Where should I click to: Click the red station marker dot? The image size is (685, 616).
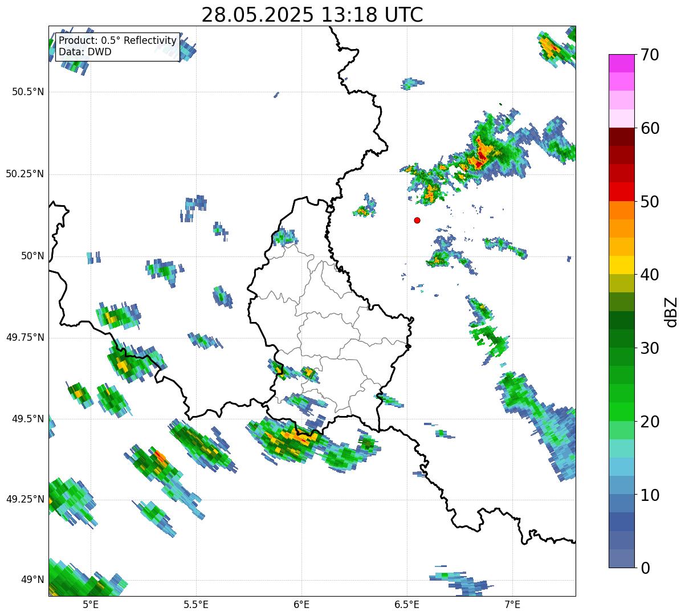click(417, 220)
